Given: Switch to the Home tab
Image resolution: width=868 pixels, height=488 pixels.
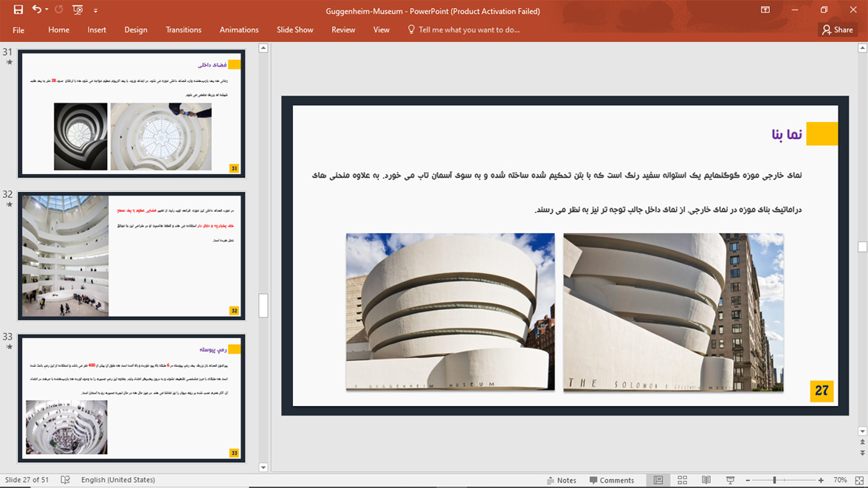Looking at the screenshot, I should tap(59, 30).
